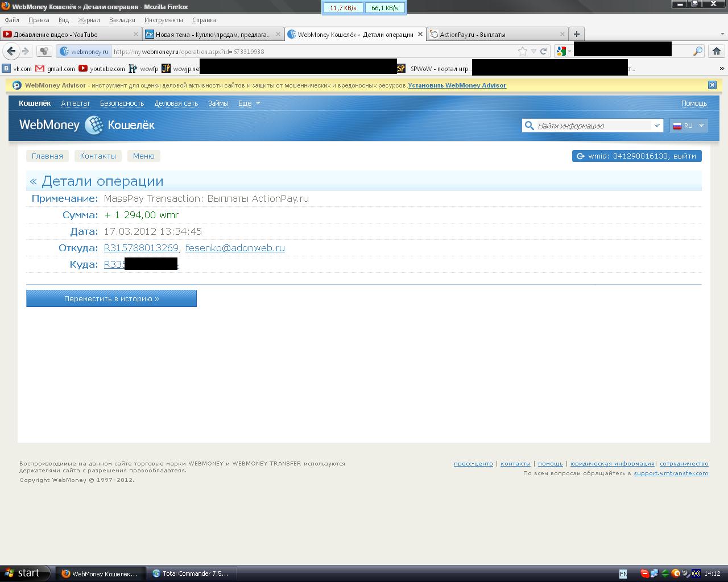Switch to 'ActionPay.ru - Выплаты' tab
Image resolution: width=728 pixels, height=582 pixels.
498,34
